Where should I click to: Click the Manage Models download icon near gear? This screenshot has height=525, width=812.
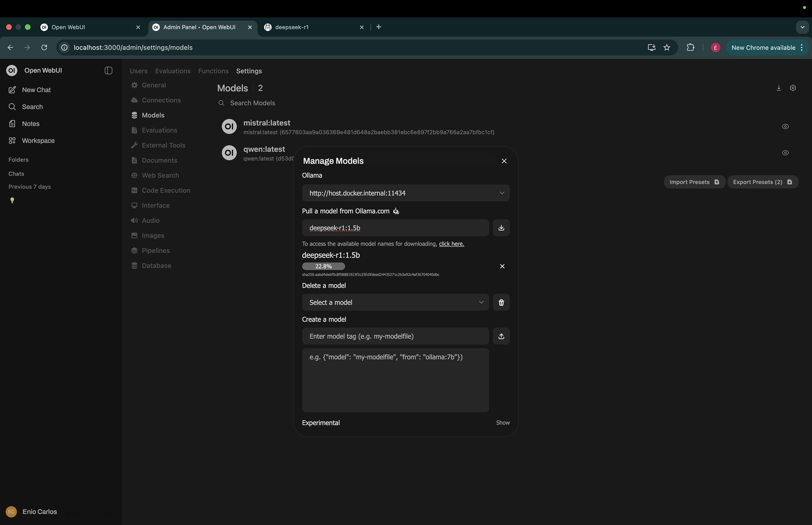(779, 88)
